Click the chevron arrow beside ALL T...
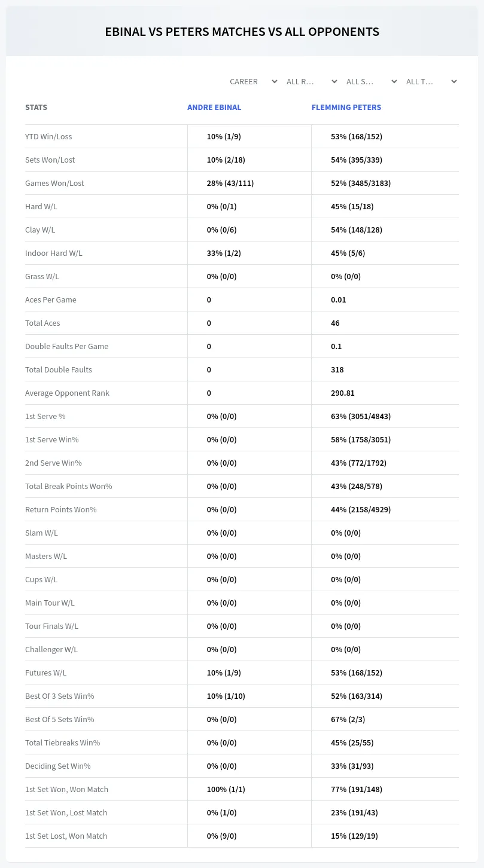Viewport: 484px width, 868px height. [454, 81]
